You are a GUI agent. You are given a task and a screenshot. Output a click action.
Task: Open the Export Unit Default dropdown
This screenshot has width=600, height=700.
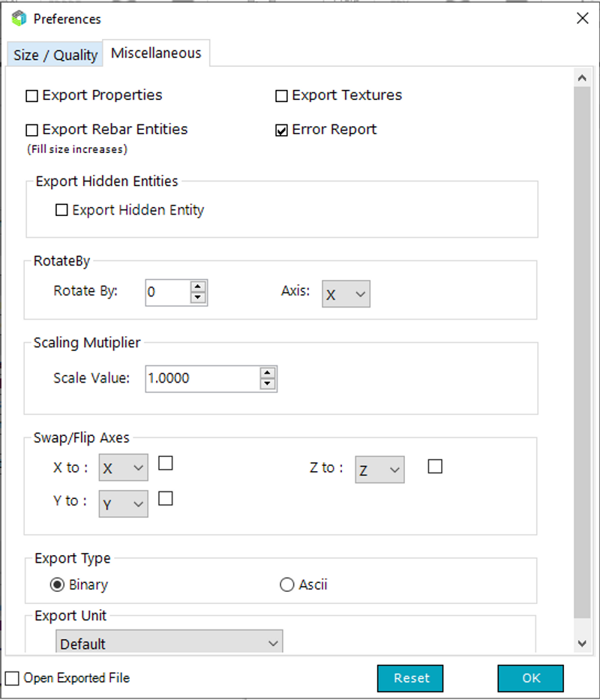pyautogui.click(x=169, y=642)
